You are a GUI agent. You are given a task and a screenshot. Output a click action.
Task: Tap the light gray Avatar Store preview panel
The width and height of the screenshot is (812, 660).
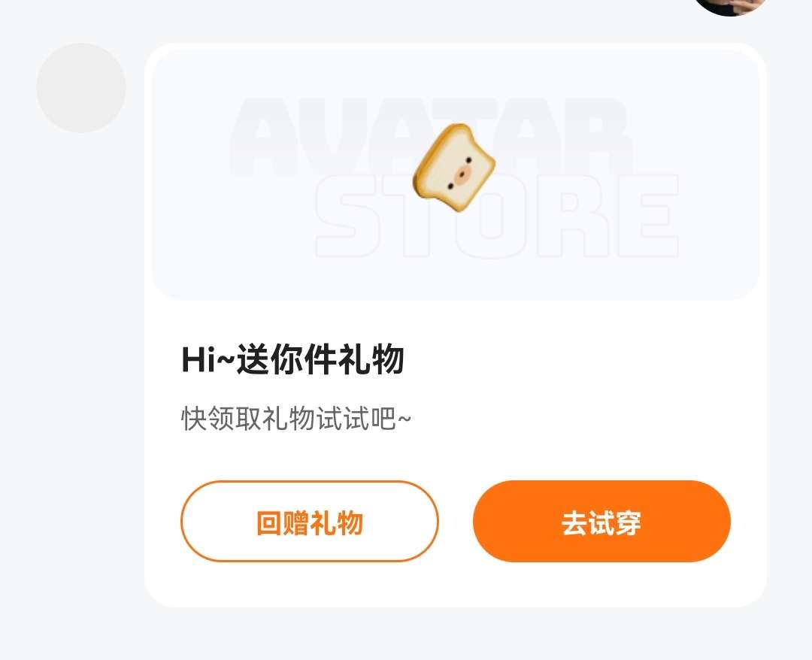[x=455, y=175]
